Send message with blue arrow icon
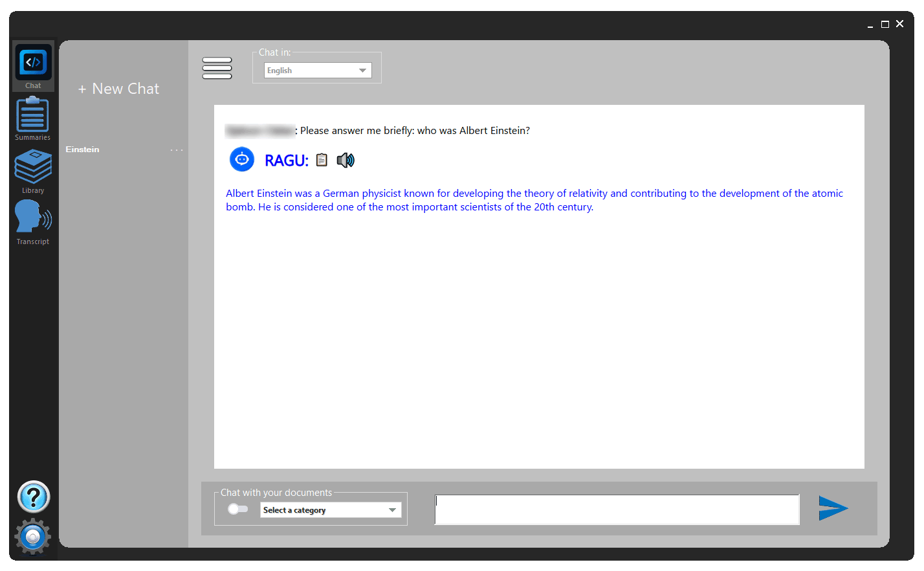This screenshot has height=571, width=924. (x=833, y=508)
